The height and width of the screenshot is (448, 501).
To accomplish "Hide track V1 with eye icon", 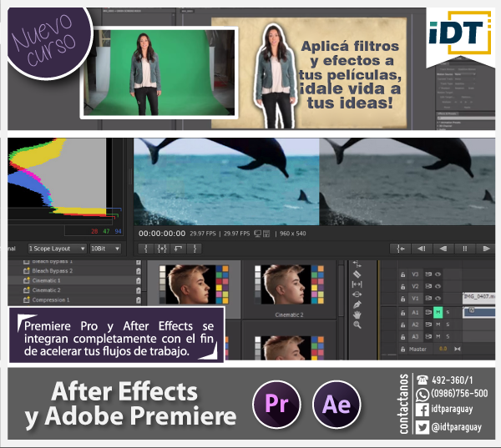I will 438,298.
